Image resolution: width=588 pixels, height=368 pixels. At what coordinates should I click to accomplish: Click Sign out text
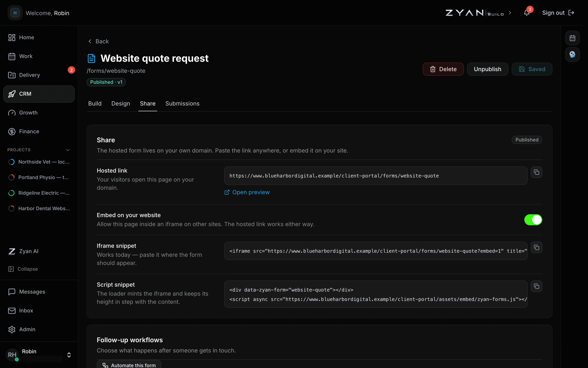[553, 13]
